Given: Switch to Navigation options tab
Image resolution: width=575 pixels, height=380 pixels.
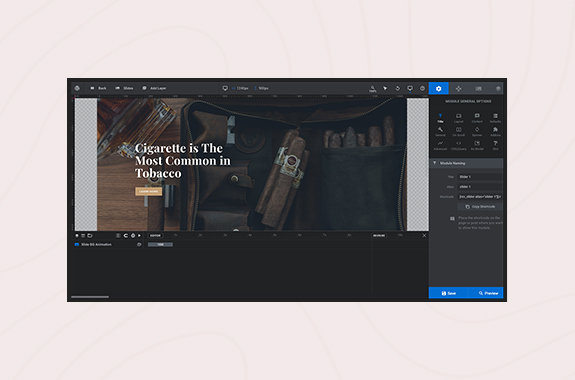Looking at the screenshot, I should [458, 88].
